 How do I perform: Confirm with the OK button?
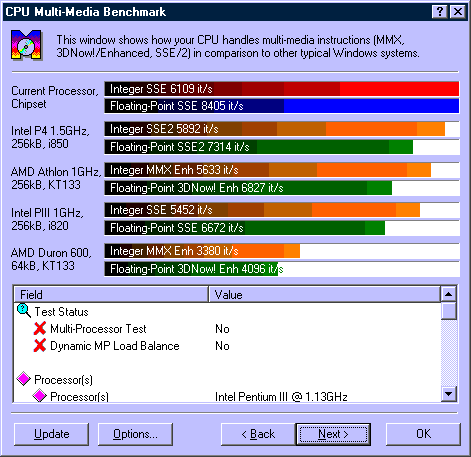[x=423, y=434]
